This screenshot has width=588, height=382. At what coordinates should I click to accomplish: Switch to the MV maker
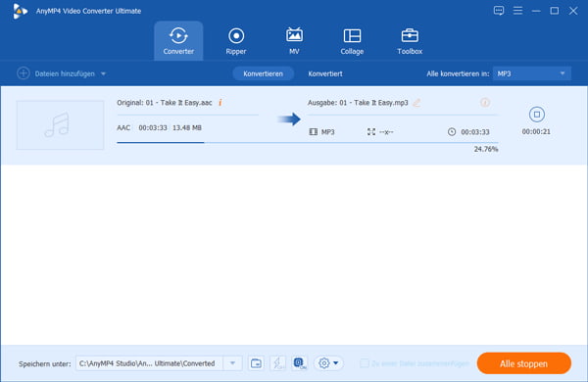pos(294,41)
